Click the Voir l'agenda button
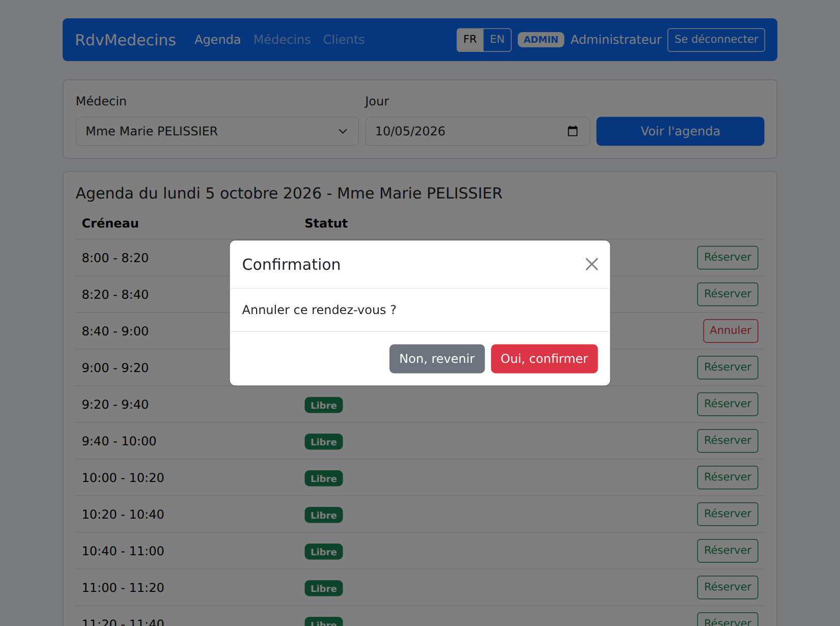This screenshot has width=840, height=626. click(x=680, y=131)
